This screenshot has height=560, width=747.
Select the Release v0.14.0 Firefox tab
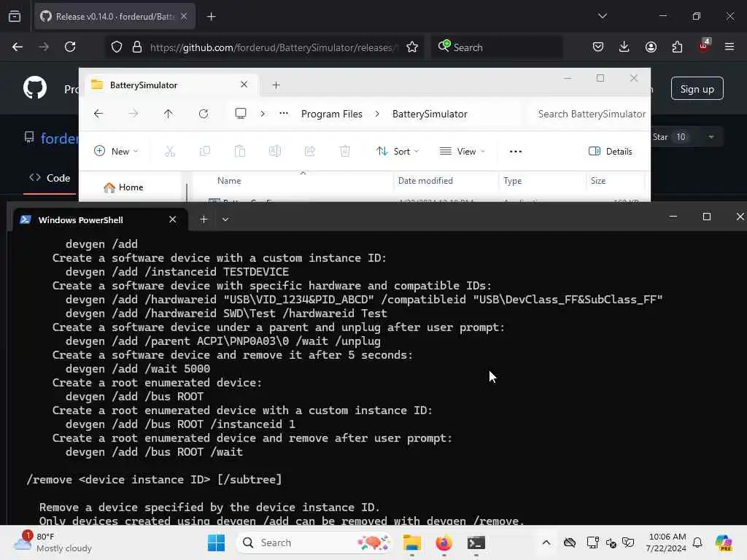pyautogui.click(x=115, y=17)
